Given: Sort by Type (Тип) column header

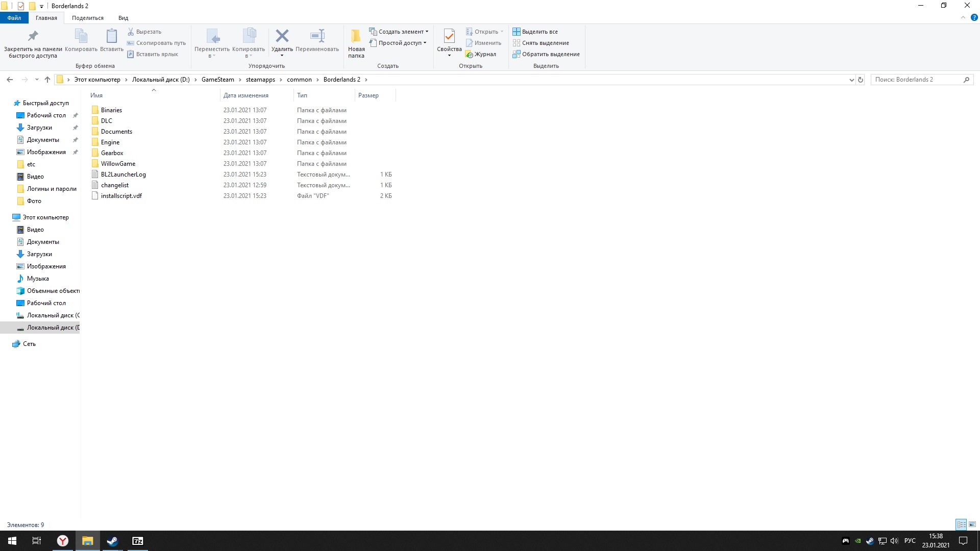Looking at the screenshot, I should [324, 95].
